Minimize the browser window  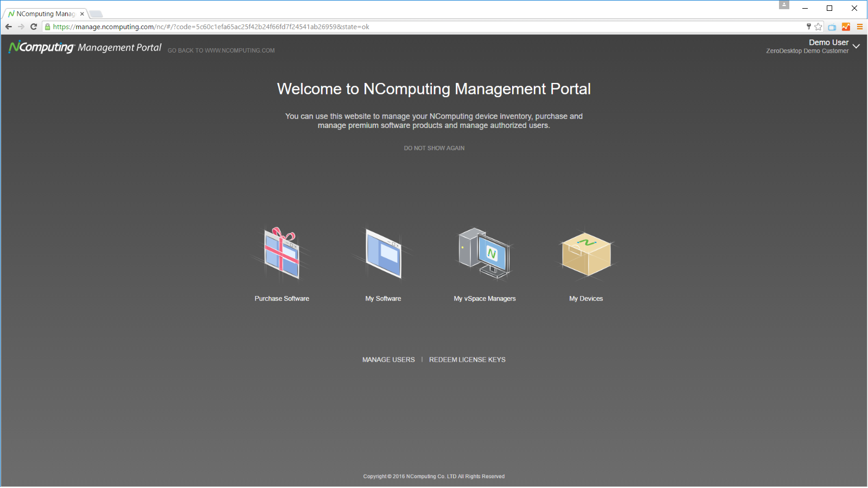[x=805, y=8]
